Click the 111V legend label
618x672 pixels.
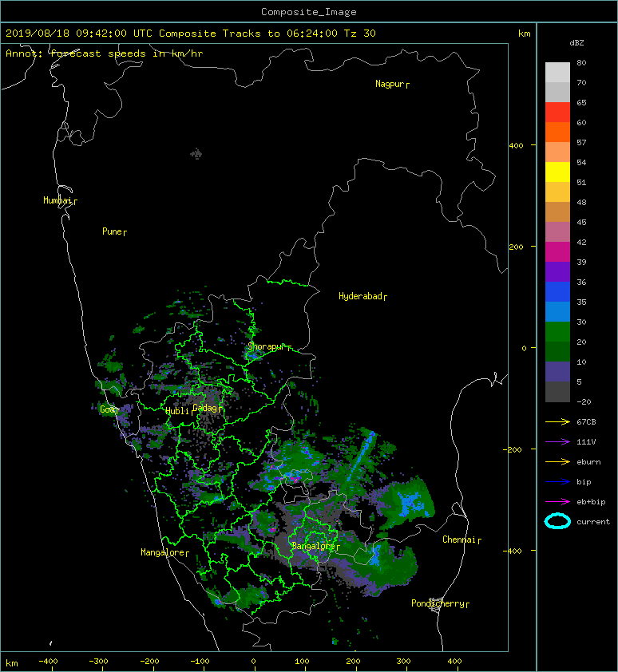pos(586,442)
